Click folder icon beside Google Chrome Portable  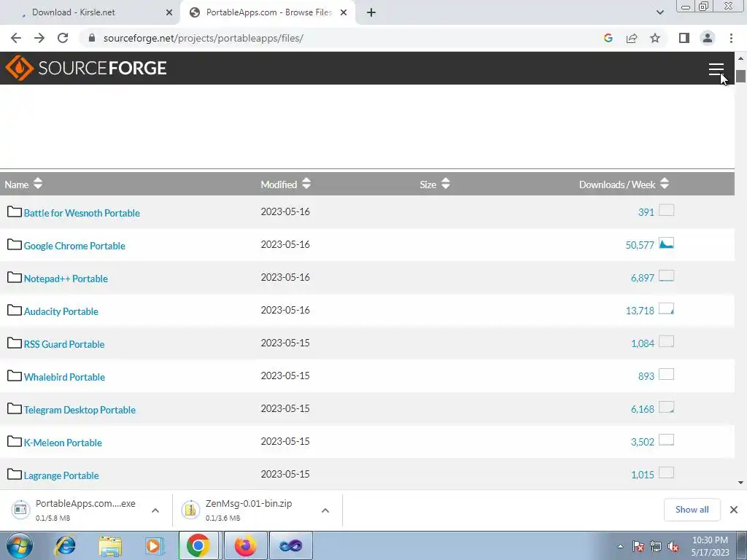pyautogui.click(x=15, y=245)
